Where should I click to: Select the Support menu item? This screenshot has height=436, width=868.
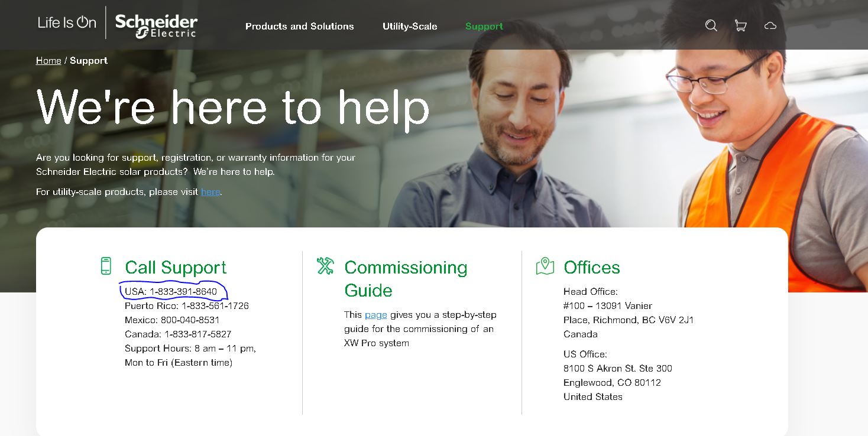[x=484, y=26]
